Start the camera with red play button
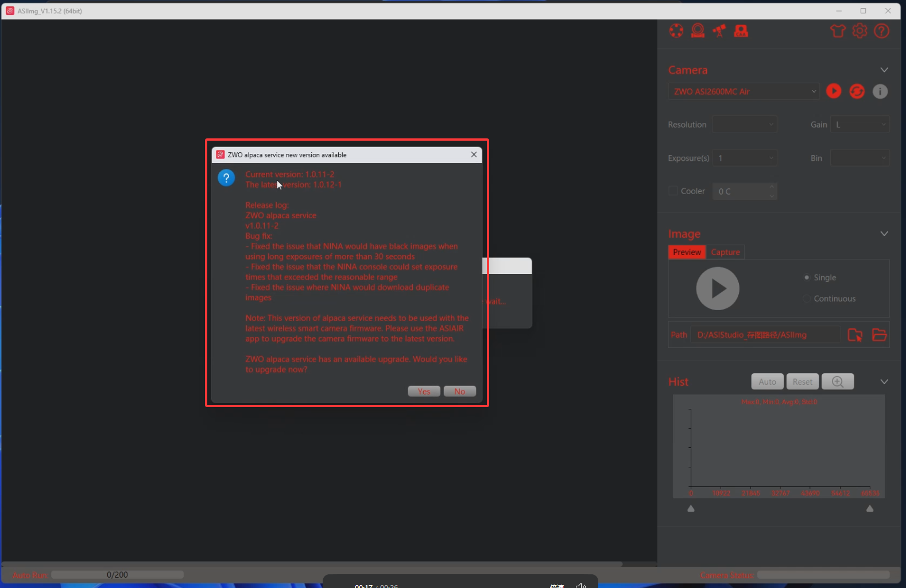 [x=834, y=91]
